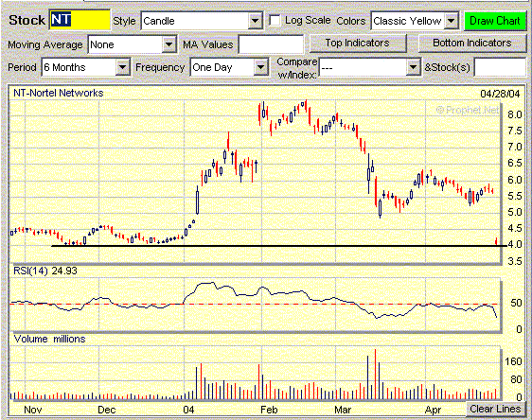The image size is (532, 420).
Task: Open the Frequency dropdown showing One Day
Action: pos(229,67)
